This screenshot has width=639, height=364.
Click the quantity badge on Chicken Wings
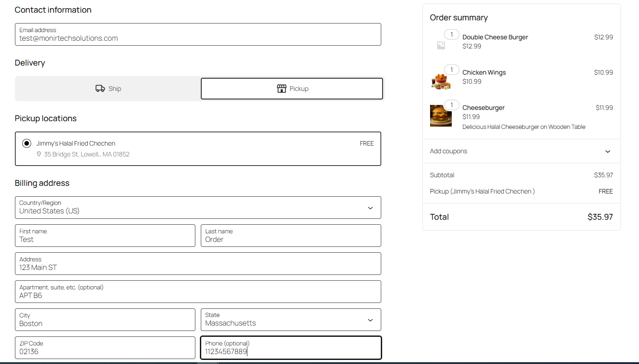(x=451, y=70)
